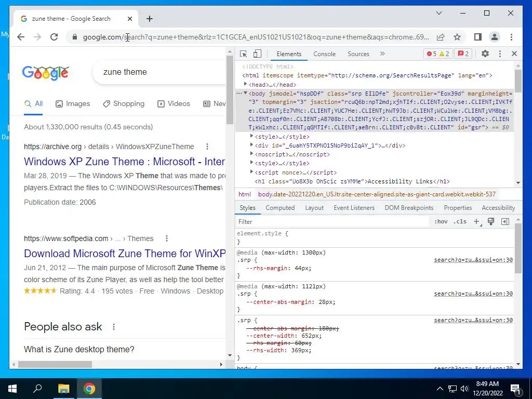Expand the script nonce node
532x399 pixels.
coord(251,171)
